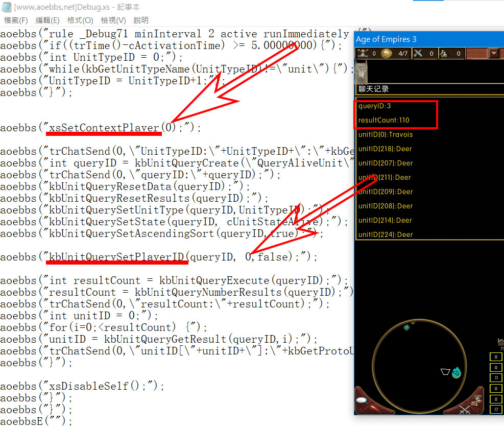Click the Age of Empires 3 window title
Viewport: 504px width, 428px height.
(386, 39)
